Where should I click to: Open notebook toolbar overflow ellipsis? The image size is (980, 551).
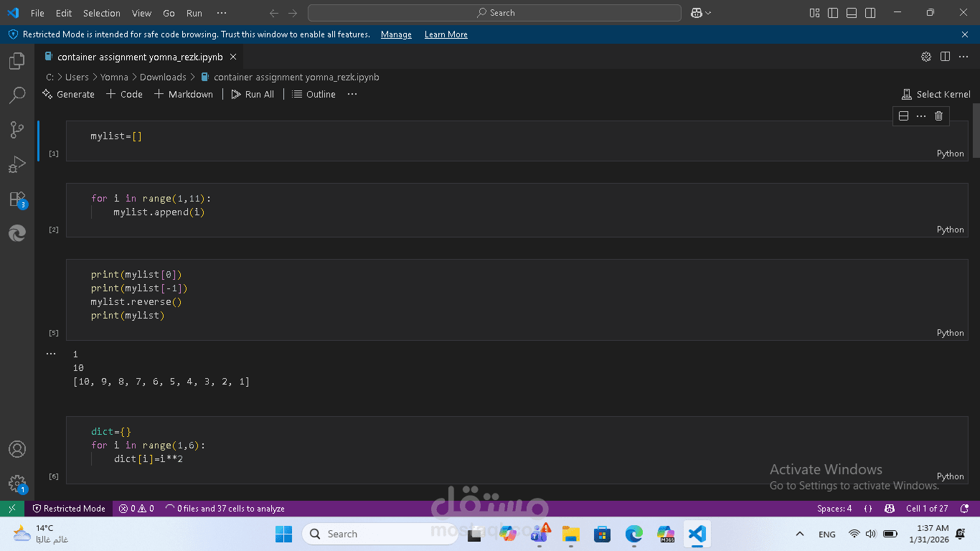[352, 94]
